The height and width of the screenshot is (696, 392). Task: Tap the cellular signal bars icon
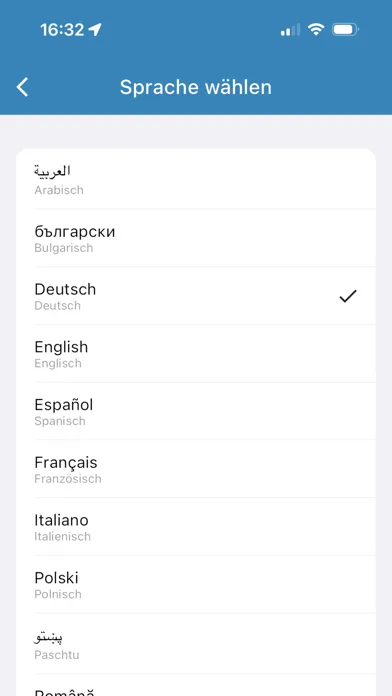tap(290, 30)
